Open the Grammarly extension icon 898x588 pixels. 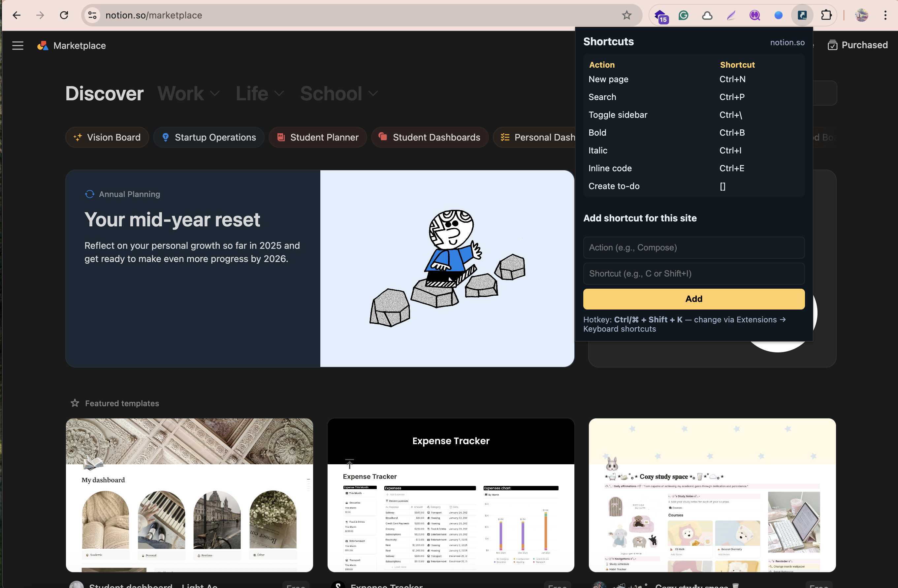(683, 15)
